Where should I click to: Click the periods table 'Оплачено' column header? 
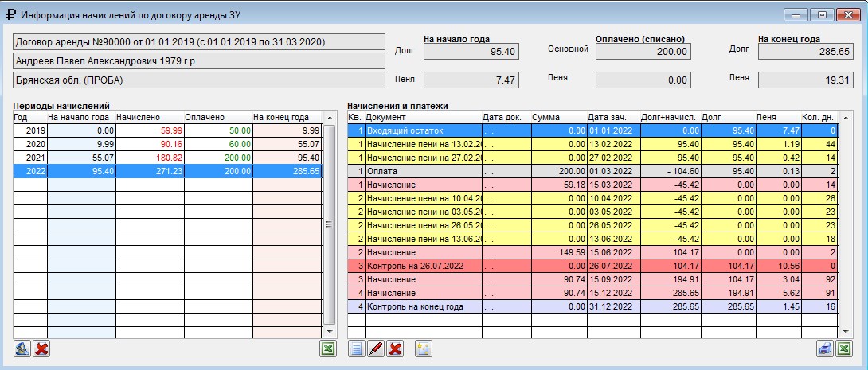(218, 117)
